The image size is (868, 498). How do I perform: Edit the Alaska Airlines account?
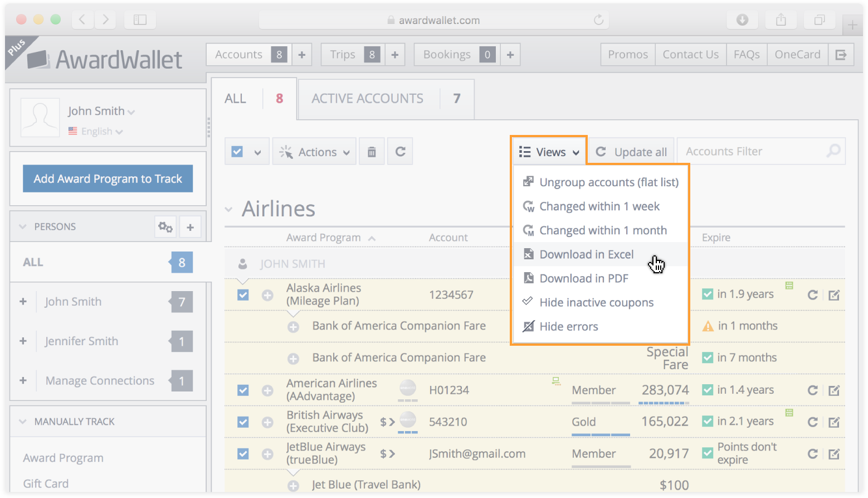(834, 295)
